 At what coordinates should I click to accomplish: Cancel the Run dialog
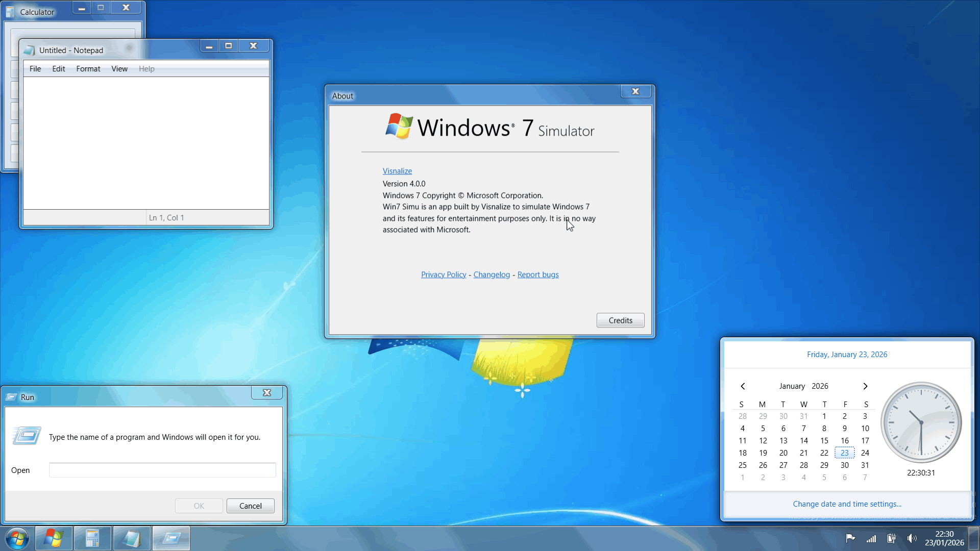[x=250, y=506]
